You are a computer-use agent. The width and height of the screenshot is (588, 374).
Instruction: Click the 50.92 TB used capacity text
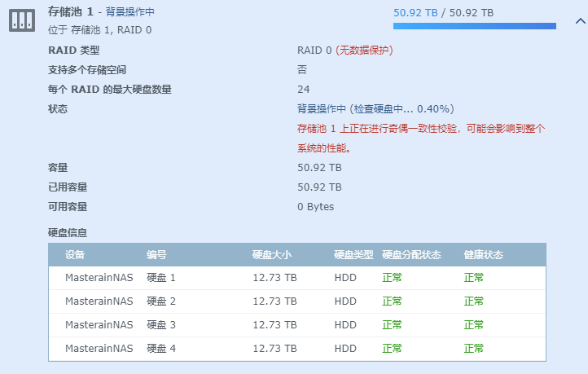click(415, 13)
